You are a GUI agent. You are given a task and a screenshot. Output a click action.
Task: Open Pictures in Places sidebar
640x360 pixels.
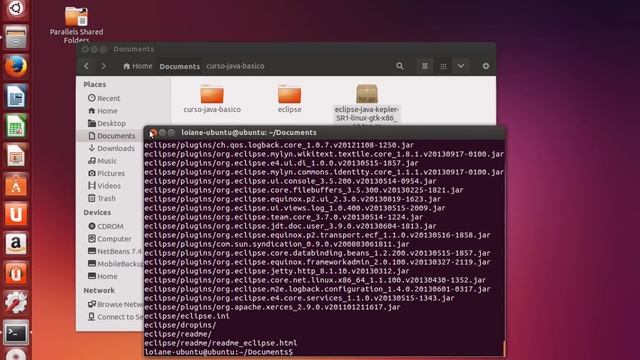tap(106, 173)
